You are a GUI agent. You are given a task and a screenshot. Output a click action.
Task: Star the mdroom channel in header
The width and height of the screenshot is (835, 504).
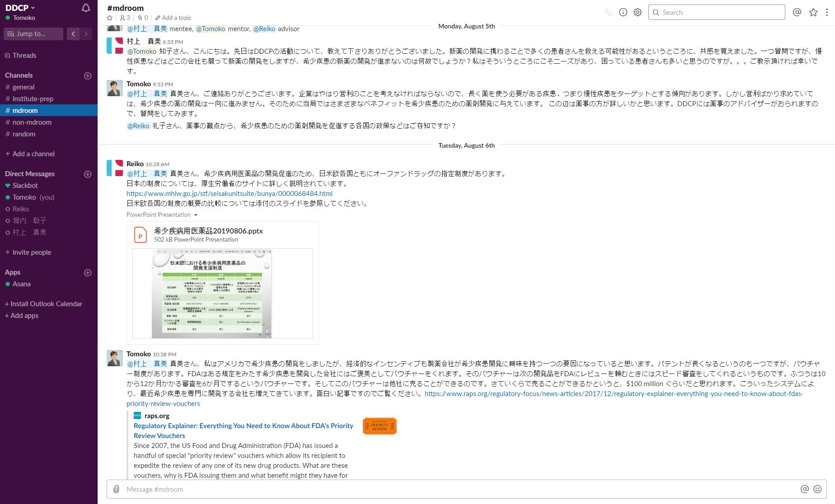110,18
